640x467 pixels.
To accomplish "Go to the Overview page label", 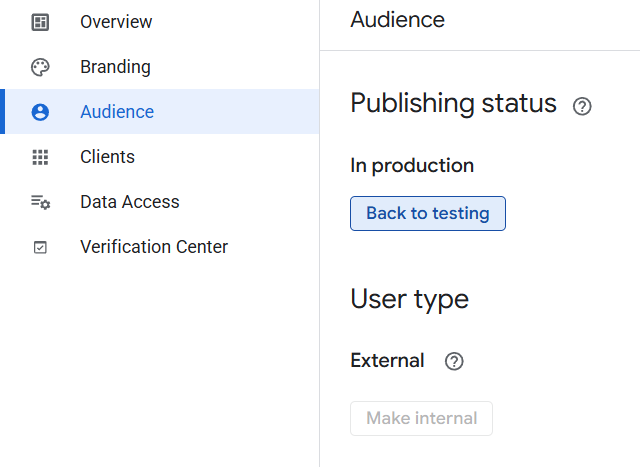I will (x=116, y=22).
